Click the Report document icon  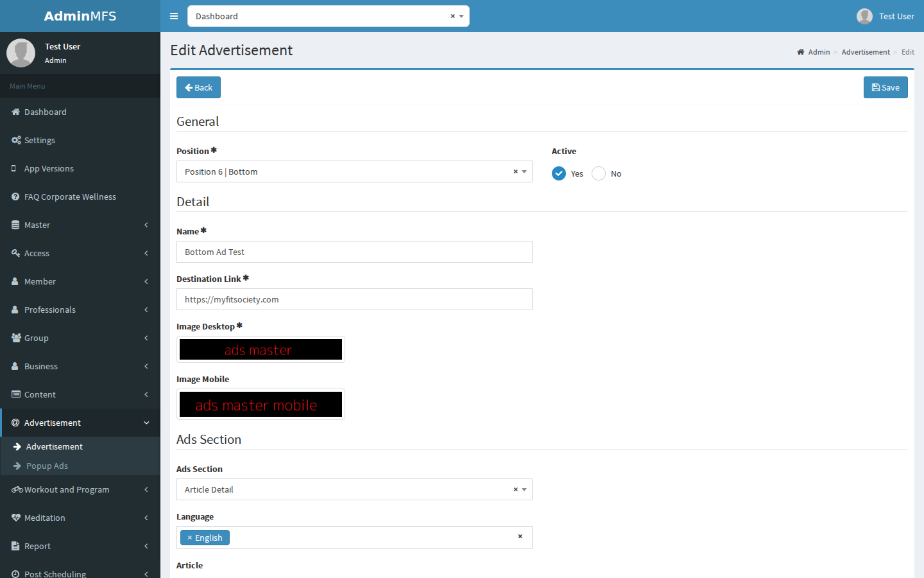15,546
